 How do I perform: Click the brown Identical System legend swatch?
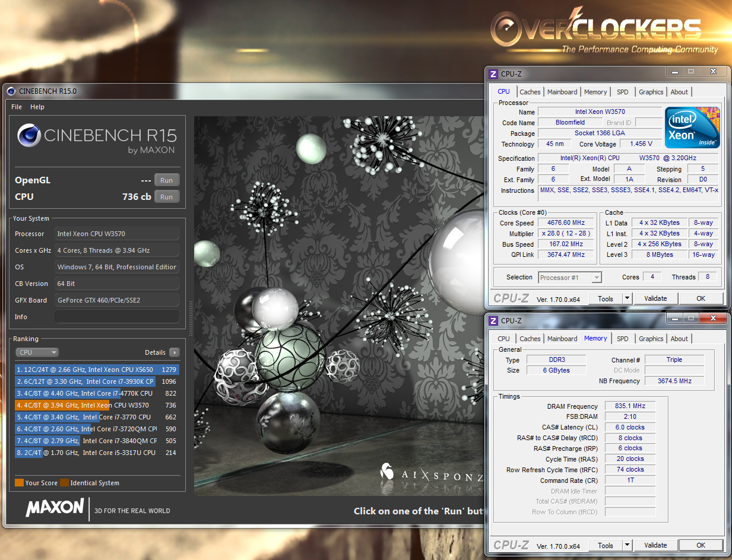[x=64, y=483]
